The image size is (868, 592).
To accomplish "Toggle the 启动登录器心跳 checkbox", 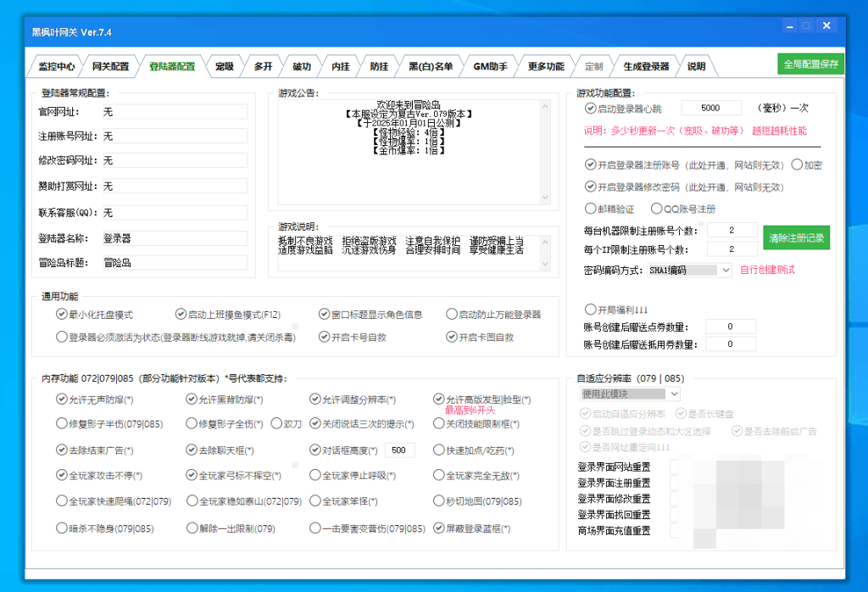I will tap(590, 109).
